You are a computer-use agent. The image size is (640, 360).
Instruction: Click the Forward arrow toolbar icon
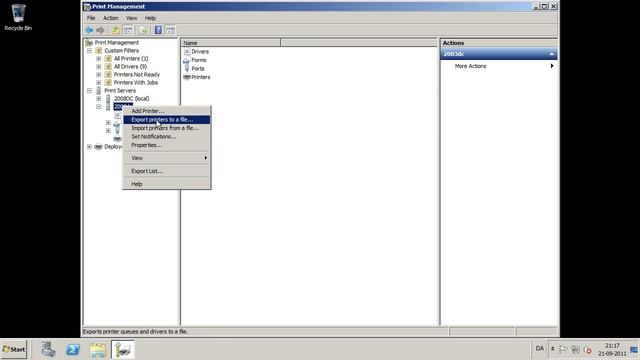[x=100, y=30]
